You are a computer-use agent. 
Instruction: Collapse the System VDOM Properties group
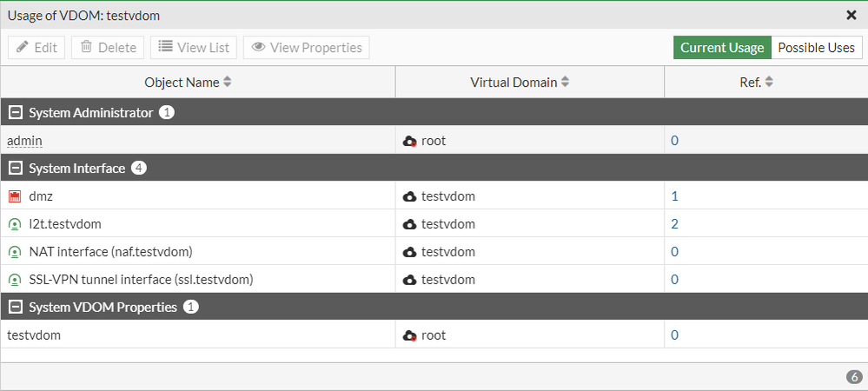(x=15, y=308)
